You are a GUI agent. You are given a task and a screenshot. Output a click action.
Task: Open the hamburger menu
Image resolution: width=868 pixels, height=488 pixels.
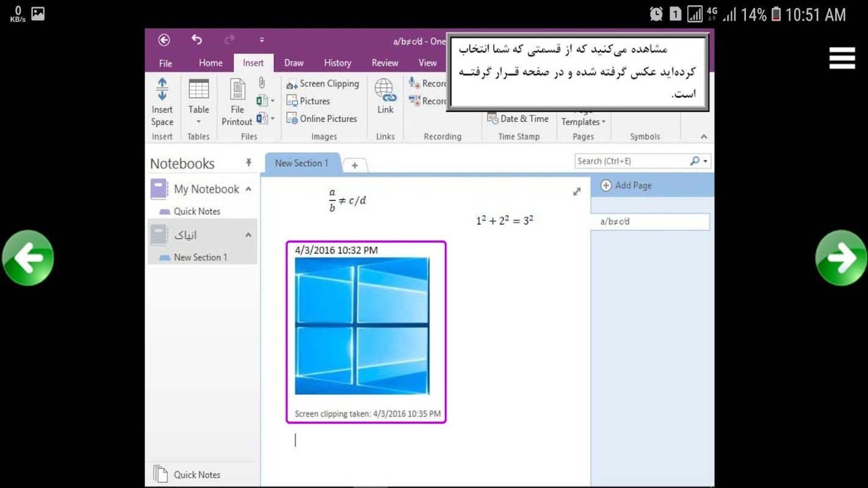(842, 58)
